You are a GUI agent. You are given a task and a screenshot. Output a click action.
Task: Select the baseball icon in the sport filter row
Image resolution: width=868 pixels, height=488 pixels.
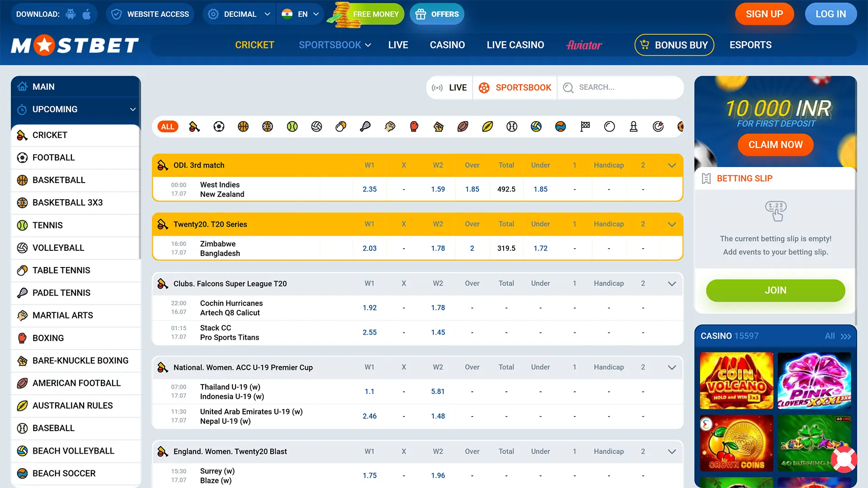click(512, 127)
